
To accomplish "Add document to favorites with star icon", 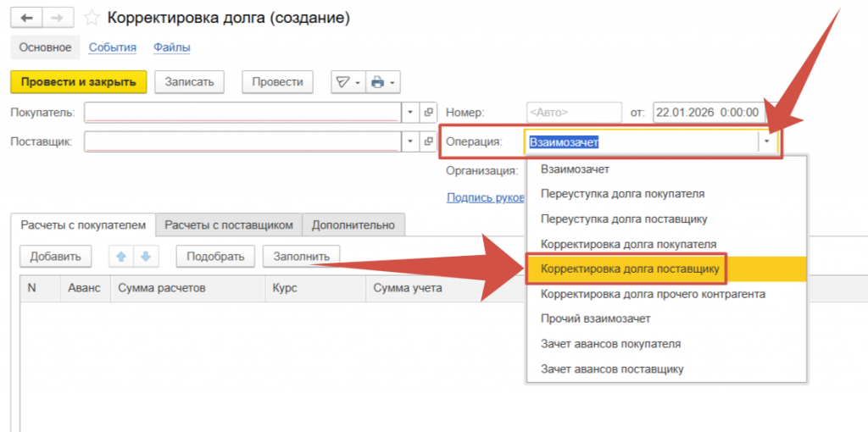I will click(92, 18).
